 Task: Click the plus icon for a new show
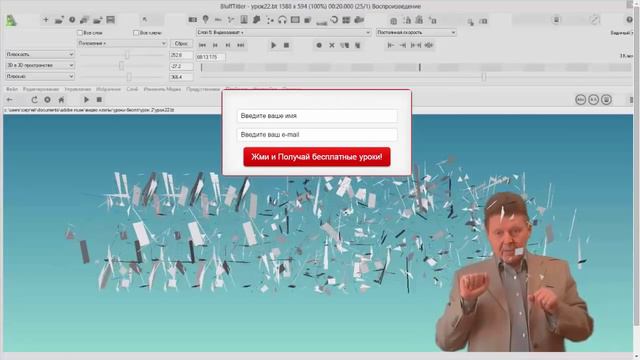point(46,20)
